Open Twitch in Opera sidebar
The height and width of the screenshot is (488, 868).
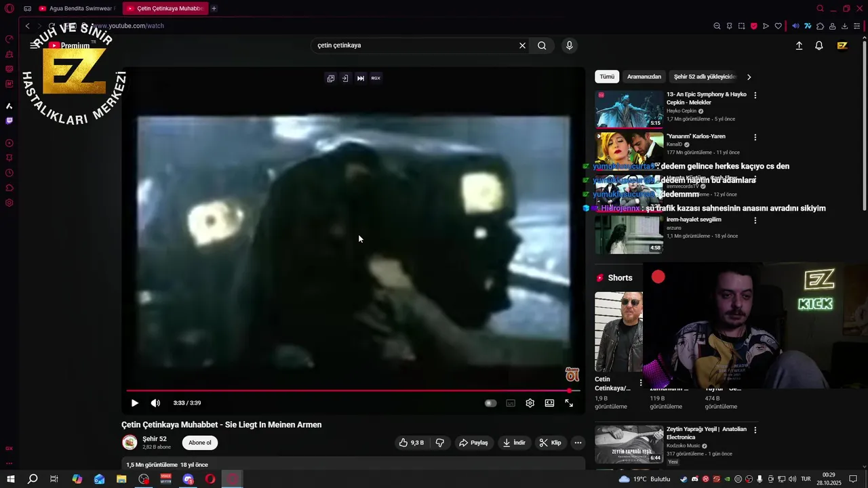9,121
